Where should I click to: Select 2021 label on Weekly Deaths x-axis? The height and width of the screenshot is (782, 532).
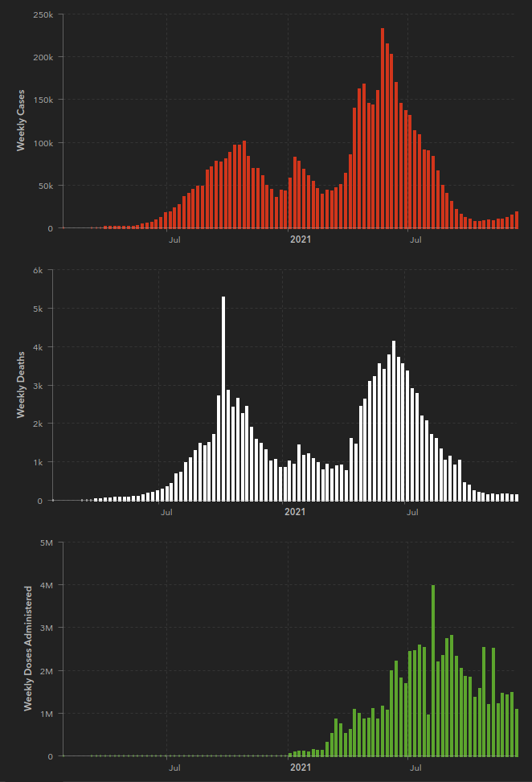point(296,511)
